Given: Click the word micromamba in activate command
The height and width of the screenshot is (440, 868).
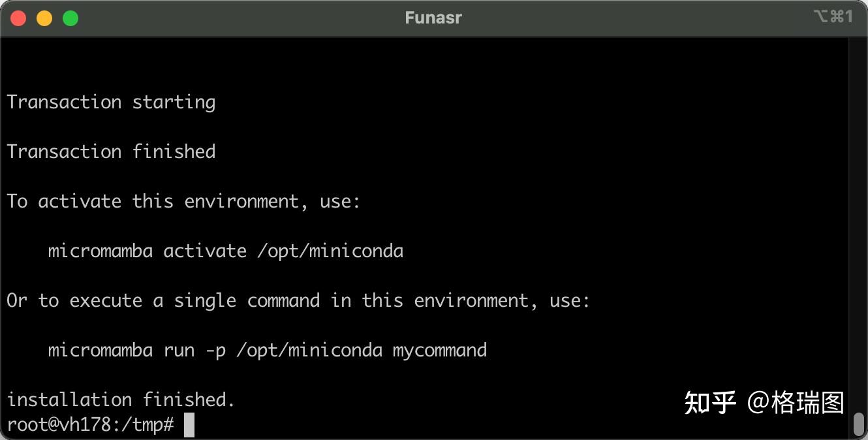Looking at the screenshot, I should pyautogui.click(x=101, y=251).
